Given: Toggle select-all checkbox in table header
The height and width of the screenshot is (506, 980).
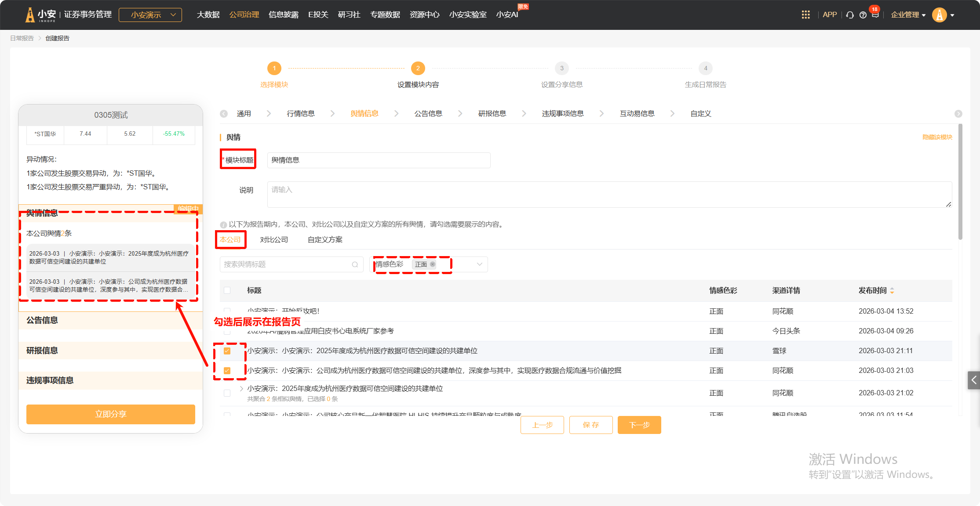Looking at the screenshot, I should pos(227,290).
